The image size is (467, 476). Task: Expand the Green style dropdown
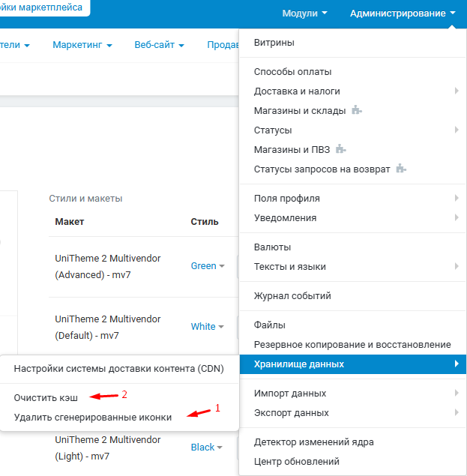tap(208, 266)
